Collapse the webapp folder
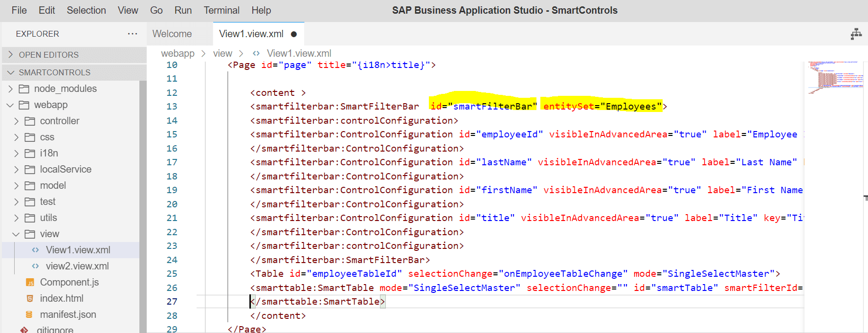The height and width of the screenshot is (333, 868). click(10, 105)
